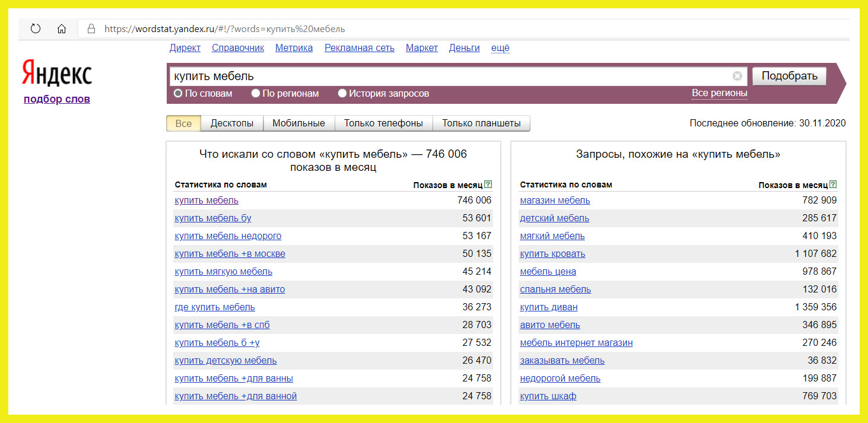Open the 'купить диван' similar query link
Screen dimensions: 868x423
(x=548, y=307)
